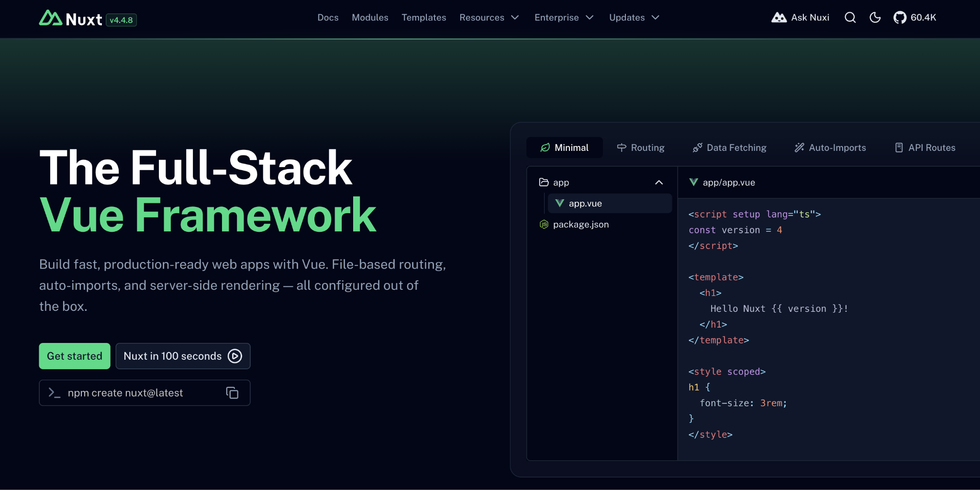Click the app/app.vue file path label
The height and width of the screenshot is (490, 980).
pyautogui.click(x=729, y=182)
